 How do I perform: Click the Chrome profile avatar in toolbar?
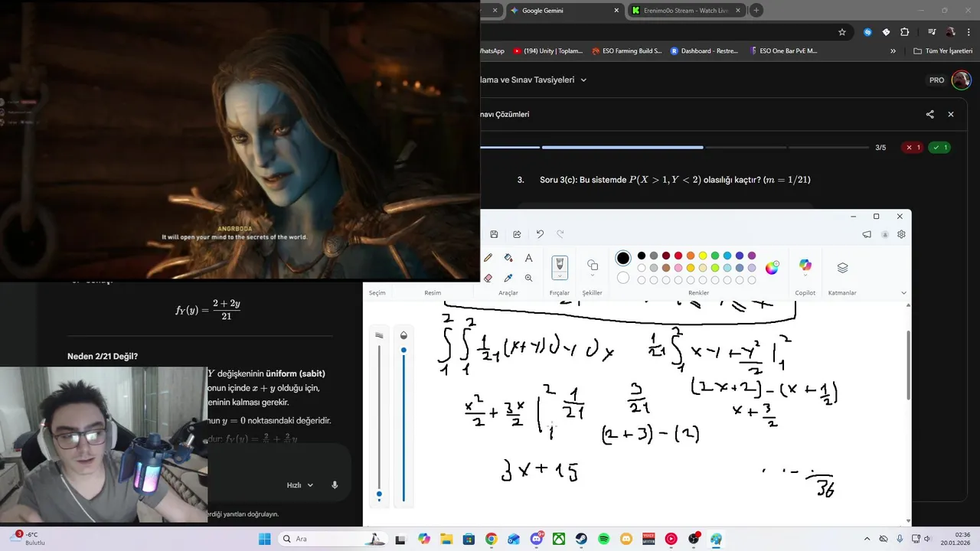tap(951, 32)
